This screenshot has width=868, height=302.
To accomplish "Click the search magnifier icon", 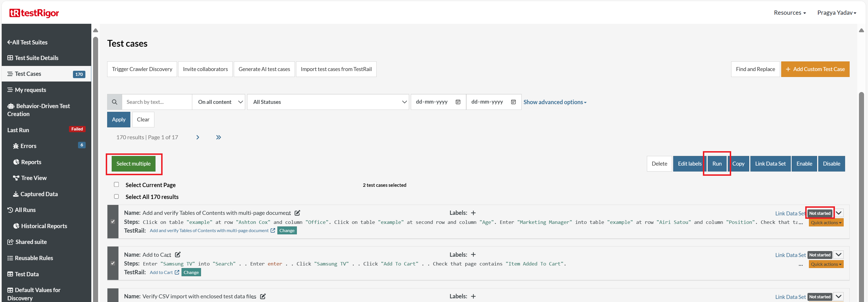I will coord(115,102).
